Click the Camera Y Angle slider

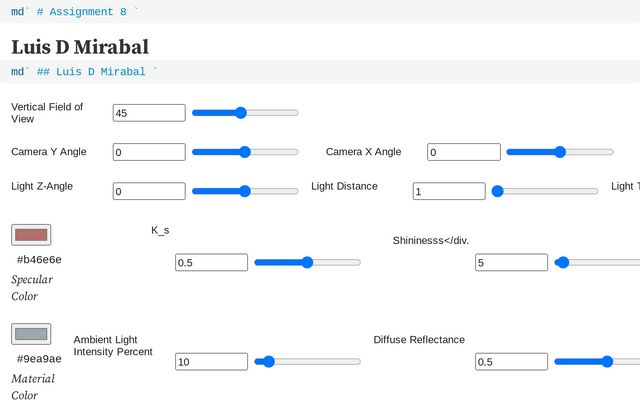(x=245, y=152)
